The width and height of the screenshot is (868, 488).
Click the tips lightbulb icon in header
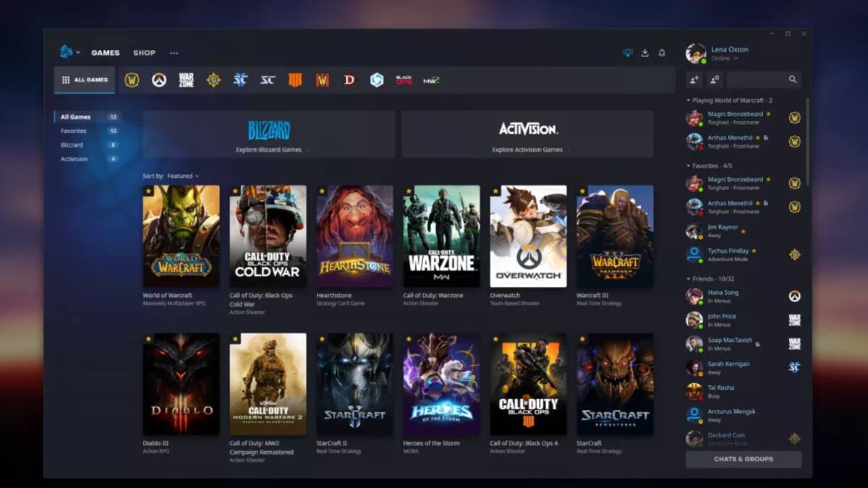pyautogui.click(x=628, y=53)
